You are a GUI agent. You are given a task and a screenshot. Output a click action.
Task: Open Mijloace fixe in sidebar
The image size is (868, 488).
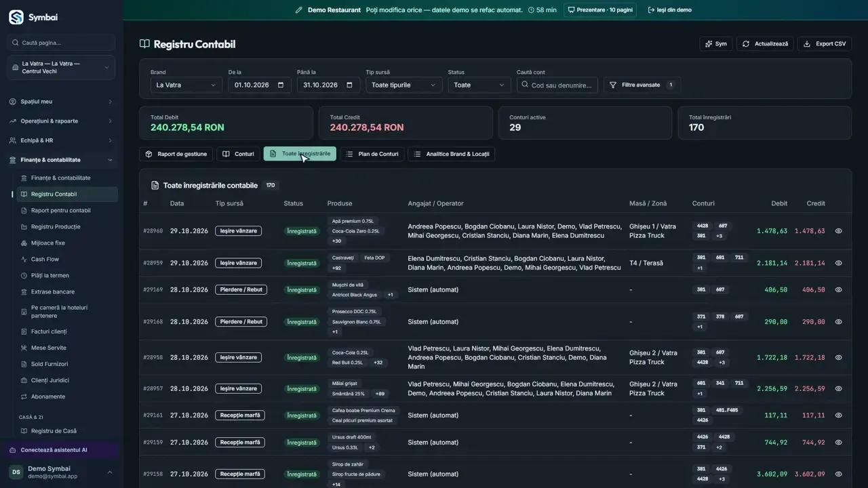[x=67, y=243]
